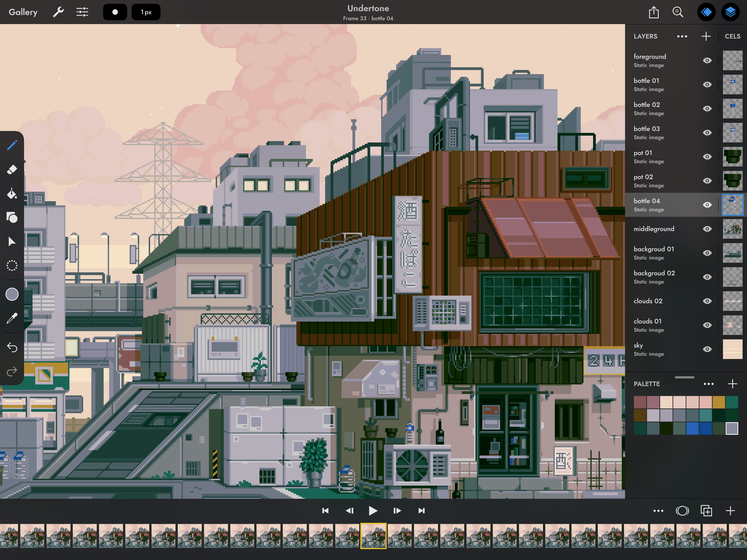This screenshot has height=560, width=747.
Task: Toggle onion skin in timeline bar
Action: coord(682,511)
